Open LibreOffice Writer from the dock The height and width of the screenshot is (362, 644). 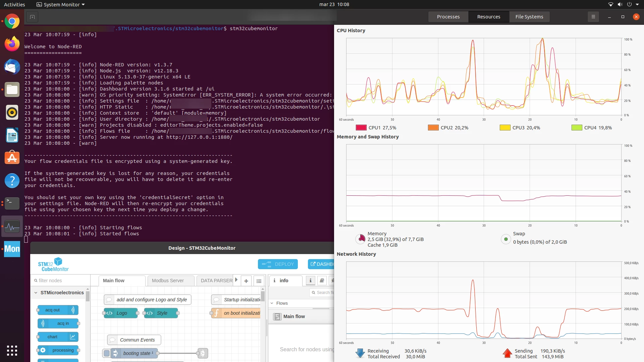click(x=12, y=135)
